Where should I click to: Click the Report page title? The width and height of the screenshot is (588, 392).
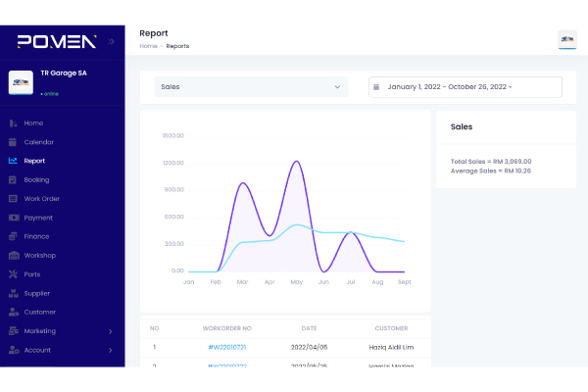click(154, 33)
